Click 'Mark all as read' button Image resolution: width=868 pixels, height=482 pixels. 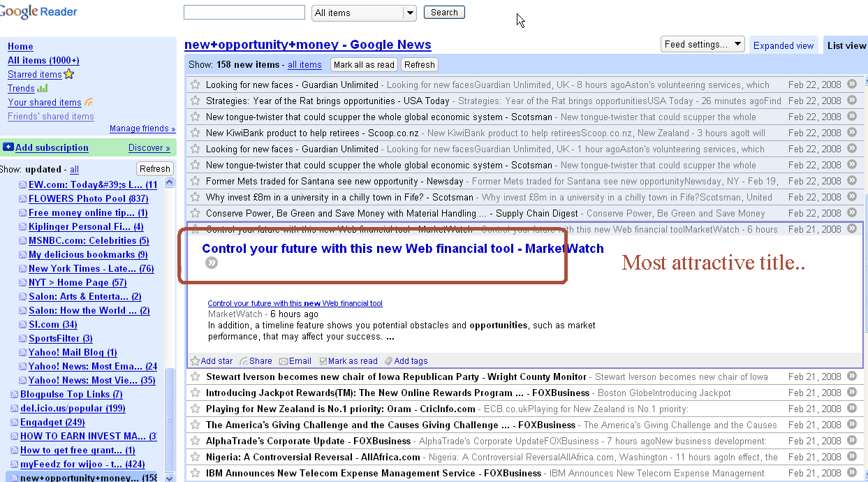tap(364, 64)
